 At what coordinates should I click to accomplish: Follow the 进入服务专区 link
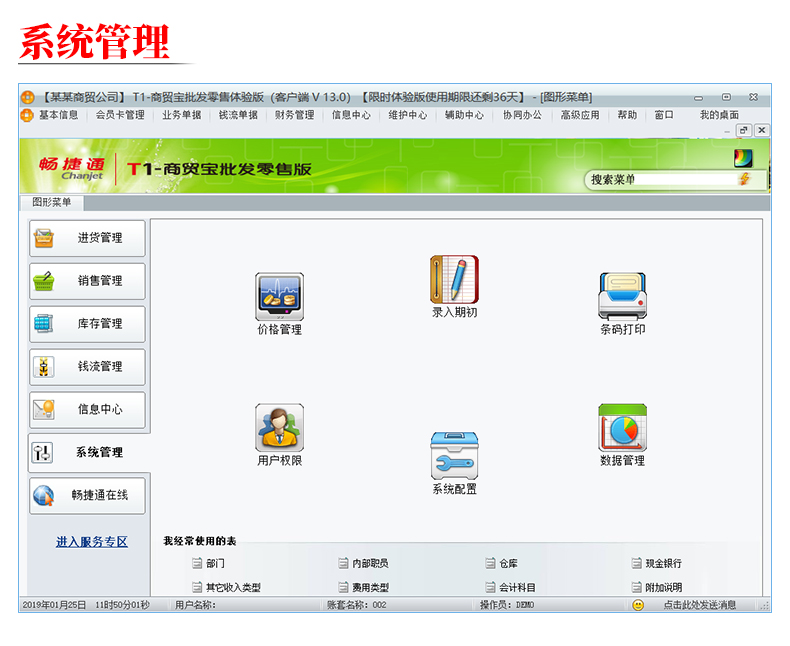coord(92,542)
